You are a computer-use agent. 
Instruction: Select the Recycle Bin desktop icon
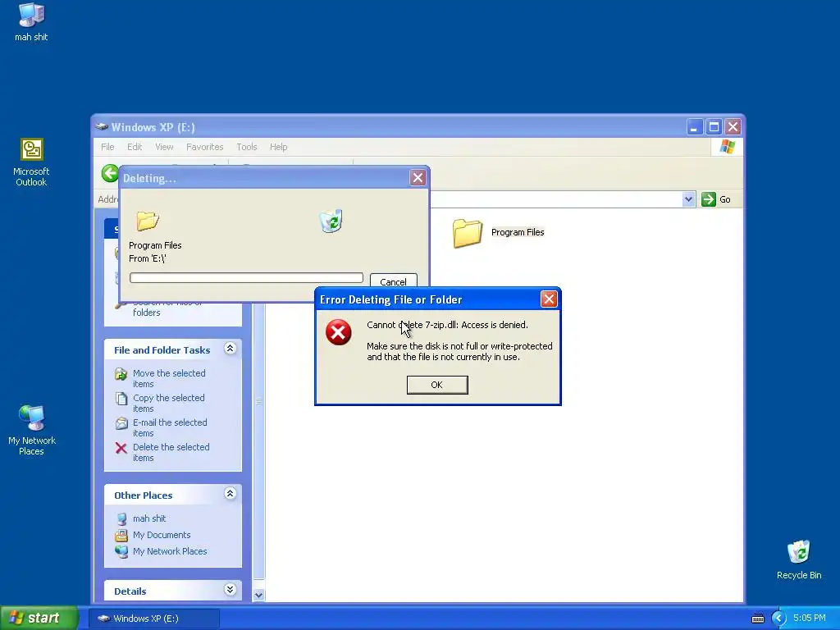tap(799, 559)
